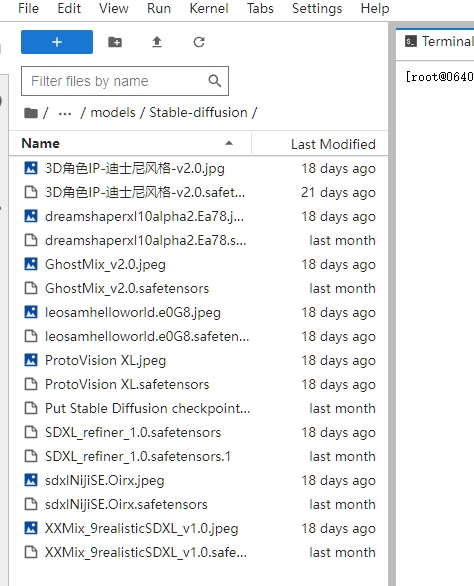Click image icon of XXMix_9realisticSDXL_v1.0.jpeg

pyautogui.click(x=31, y=528)
